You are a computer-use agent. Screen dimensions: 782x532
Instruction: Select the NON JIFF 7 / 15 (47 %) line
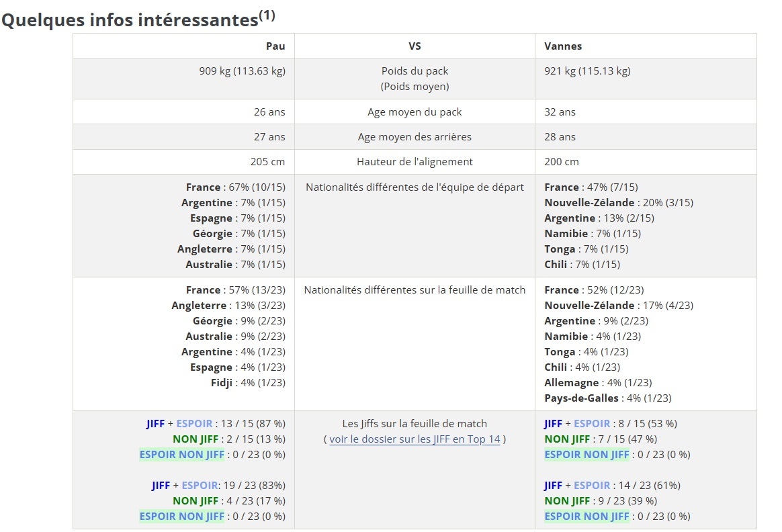click(601, 439)
